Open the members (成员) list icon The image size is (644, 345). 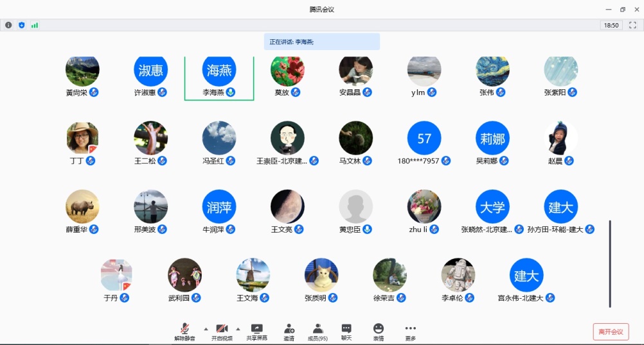pyautogui.click(x=318, y=328)
